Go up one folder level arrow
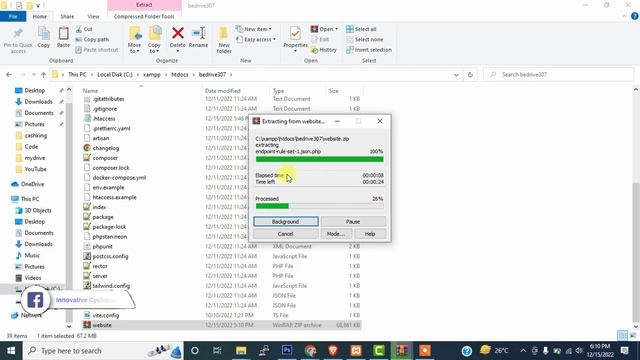Screen dimensions: 640x360 44,75
